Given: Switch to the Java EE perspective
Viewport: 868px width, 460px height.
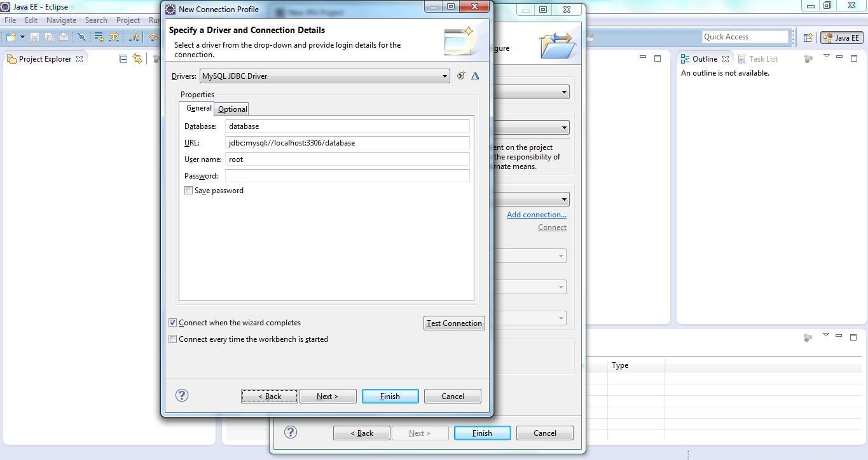Looking at the screenshot, I should pos(841,37).
